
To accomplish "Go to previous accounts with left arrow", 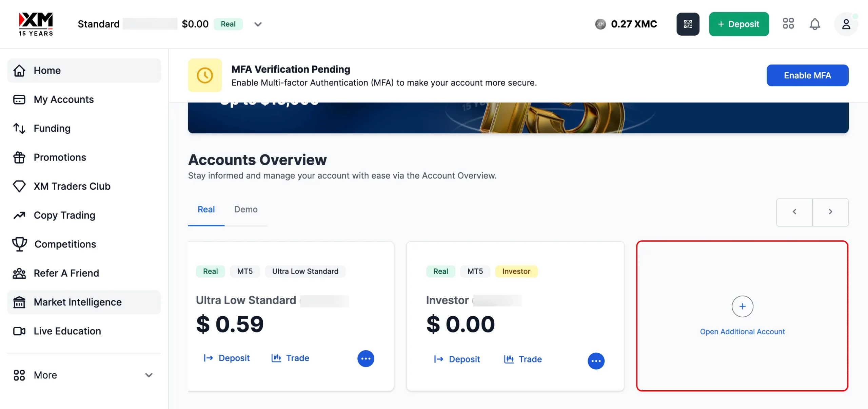I will 794,212.
